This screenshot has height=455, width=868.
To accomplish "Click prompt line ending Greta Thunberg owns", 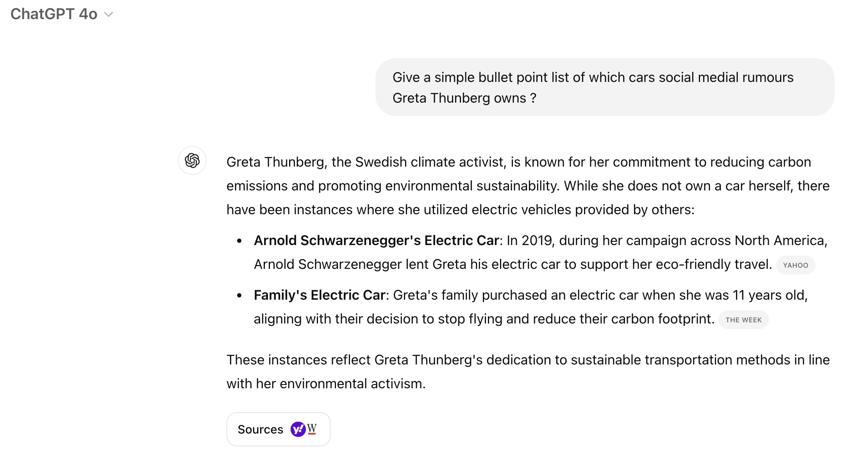I will [x=464, y=98].
